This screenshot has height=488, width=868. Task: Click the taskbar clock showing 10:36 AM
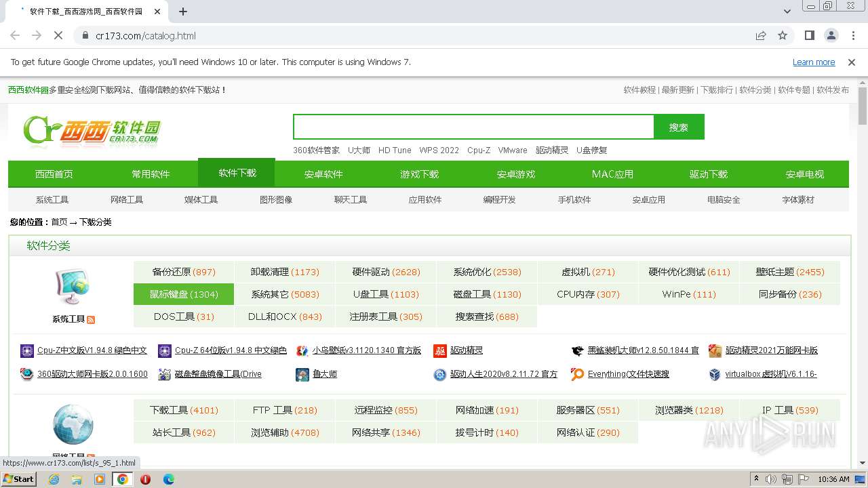click(x=833, y=479)
